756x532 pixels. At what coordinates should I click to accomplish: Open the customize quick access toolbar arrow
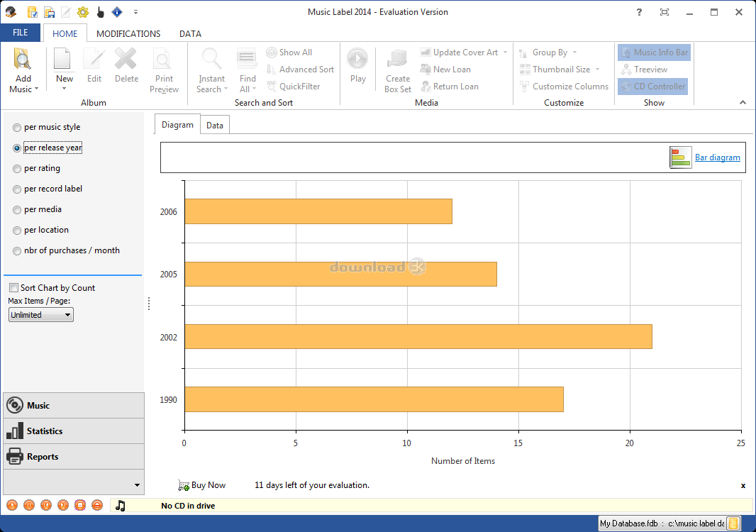pos(136,12)
